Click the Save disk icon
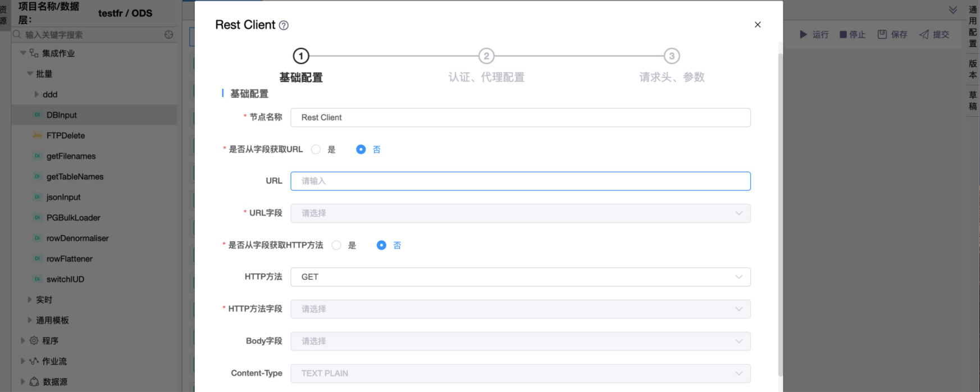Image resolution: width=980 pixels, height=392 pixels. point(882,34)
